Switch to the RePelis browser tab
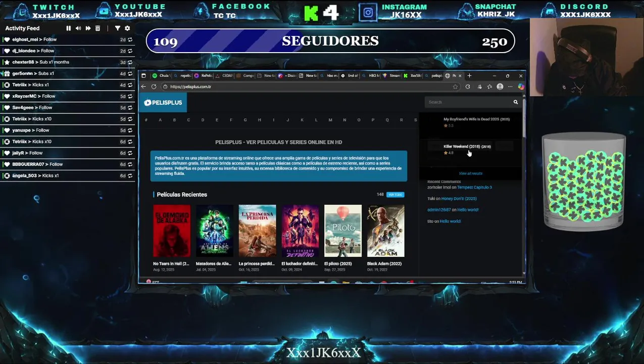This screenshot has height=364, width=644. [203, 76]
